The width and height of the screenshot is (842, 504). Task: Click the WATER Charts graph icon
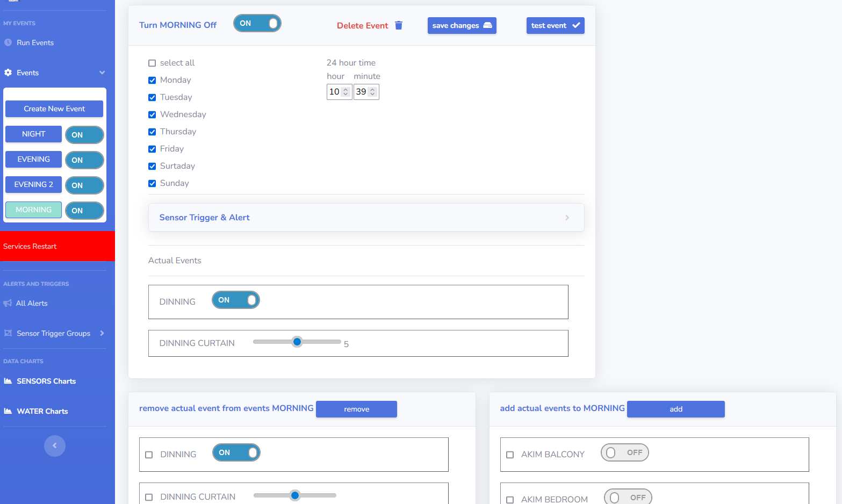click(x=8, y=411)
